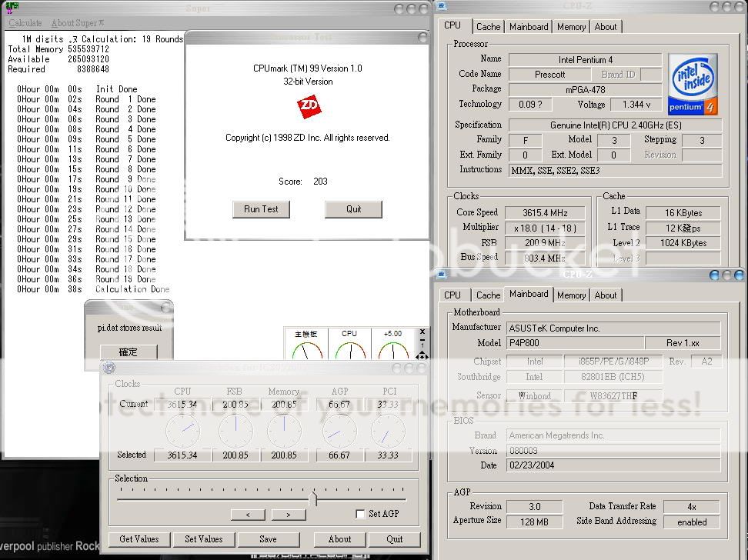
Task: Enable the Set AGP checkbox
Action: [360, 514]
